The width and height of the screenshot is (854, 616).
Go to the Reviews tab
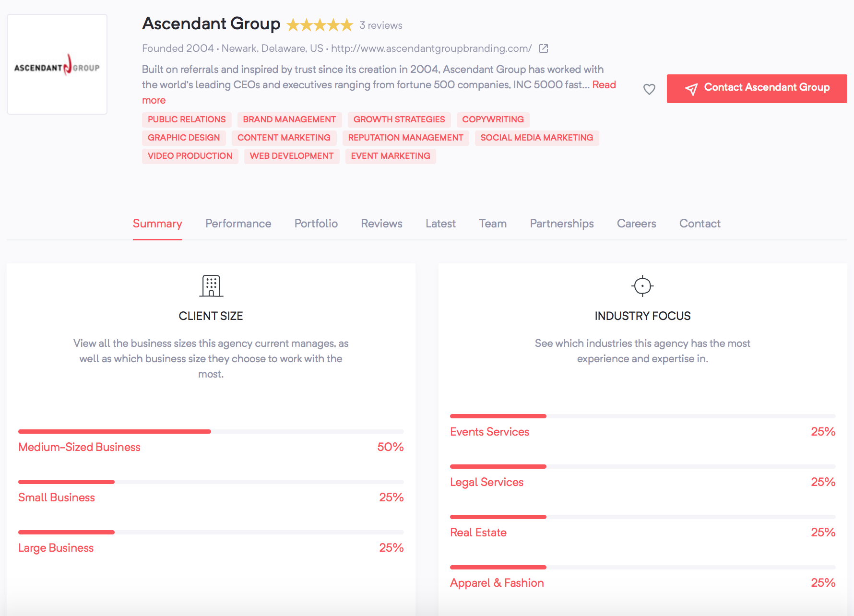pos(382,224)
